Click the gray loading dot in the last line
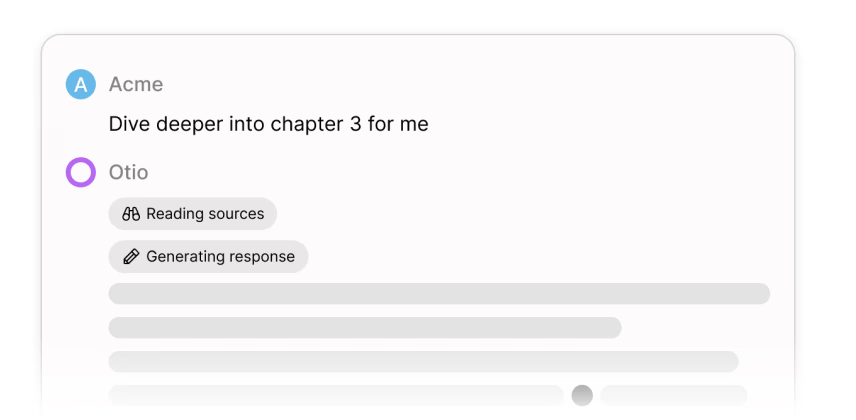 tap(582, 396)
